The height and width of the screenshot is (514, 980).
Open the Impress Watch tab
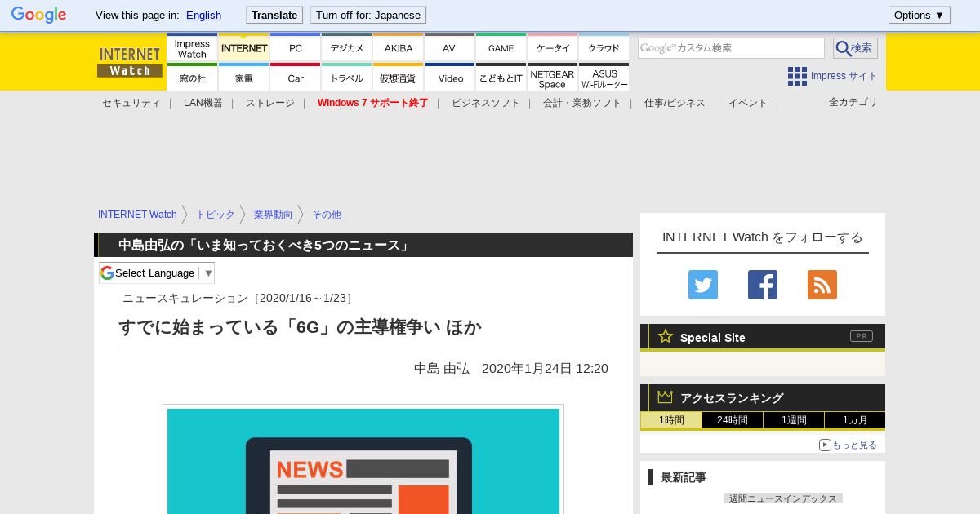192,48
